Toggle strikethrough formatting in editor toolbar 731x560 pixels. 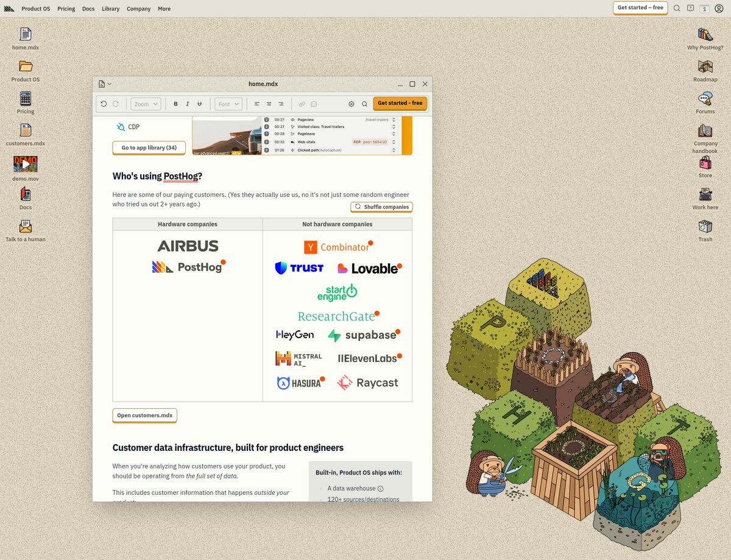coord(199,104)
